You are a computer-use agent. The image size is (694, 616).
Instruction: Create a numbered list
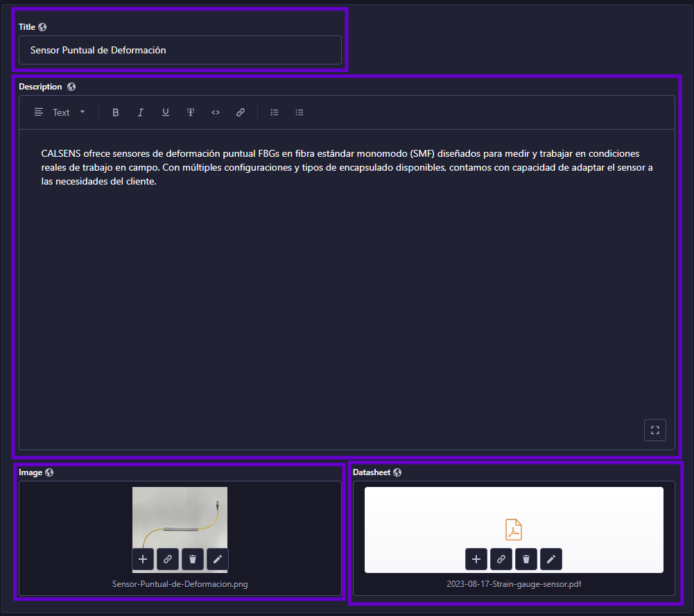pos(300,112)
